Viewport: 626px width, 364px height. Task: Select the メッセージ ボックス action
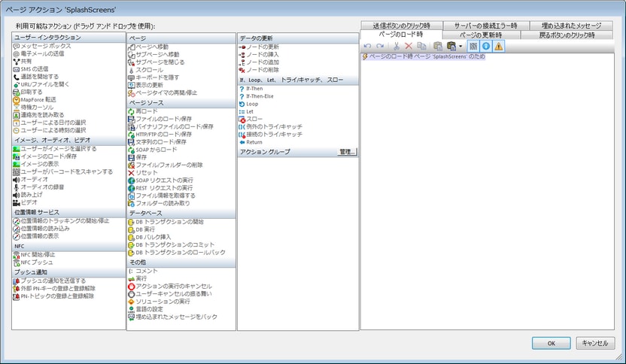click(x=44, y=47)
